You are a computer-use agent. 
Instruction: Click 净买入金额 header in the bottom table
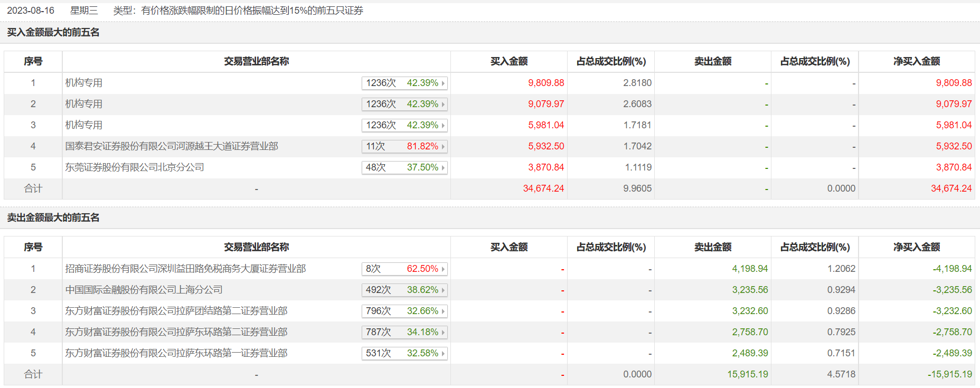(917, 247)
